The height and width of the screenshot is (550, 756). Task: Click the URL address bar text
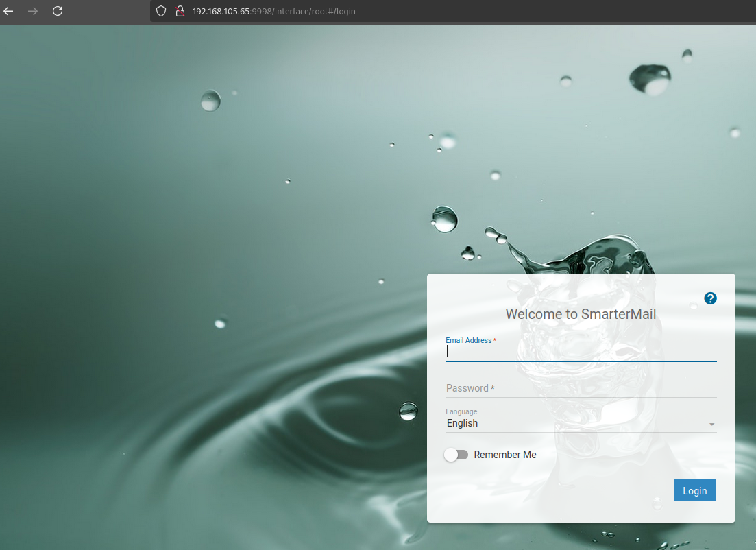pyautogui.click(x=274, y=11)
